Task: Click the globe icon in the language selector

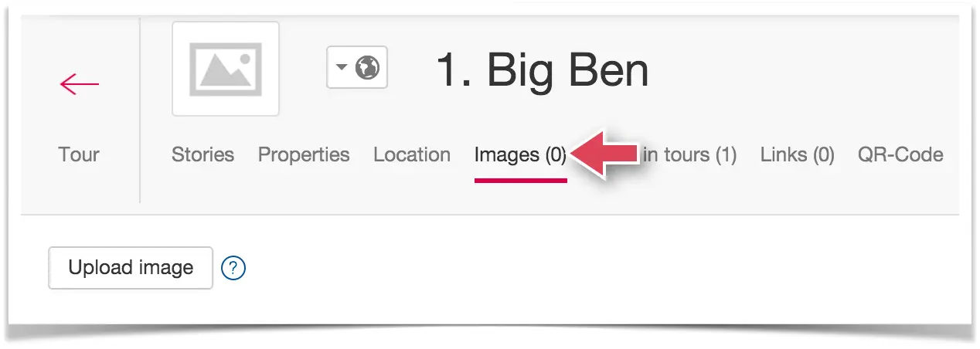Action: click(x=367, y=68)
